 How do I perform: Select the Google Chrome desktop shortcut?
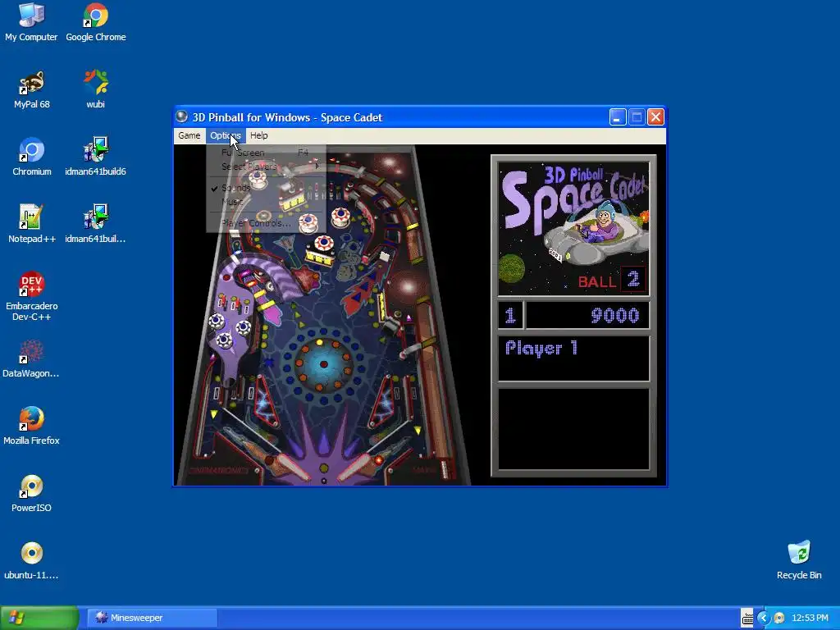(96, 22)
